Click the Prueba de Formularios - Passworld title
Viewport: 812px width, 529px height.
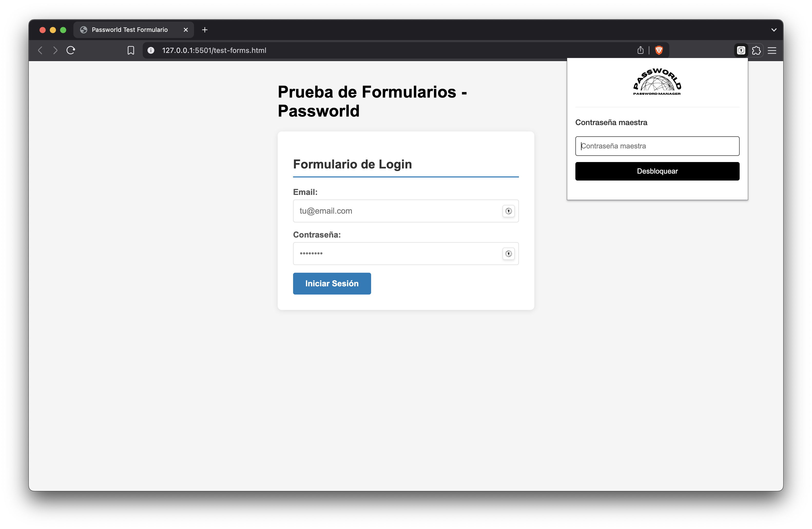(372, 101)
